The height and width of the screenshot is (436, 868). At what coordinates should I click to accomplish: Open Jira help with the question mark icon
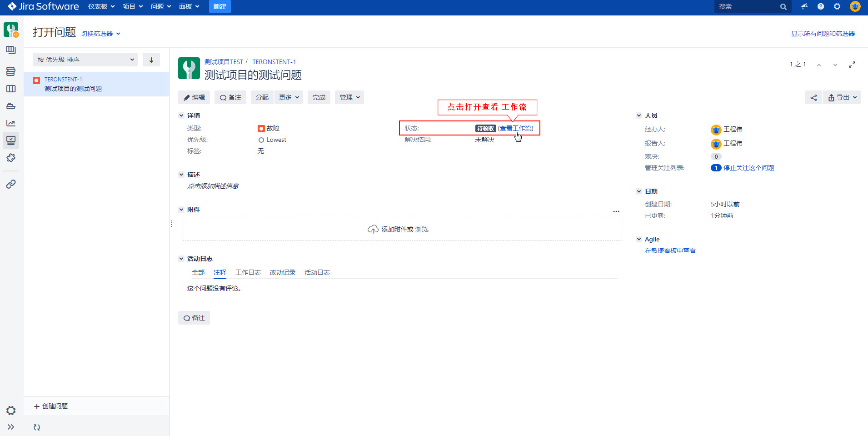(820, 6)
